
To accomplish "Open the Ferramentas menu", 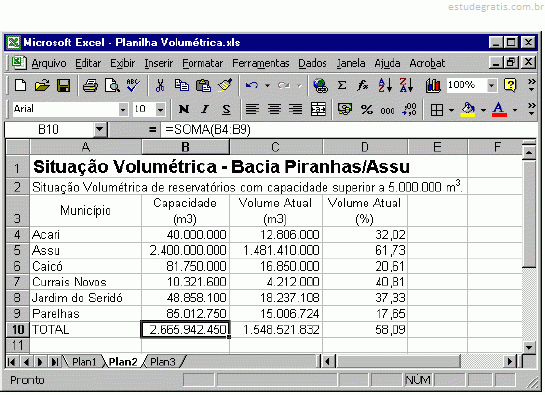I will (260, 63).
